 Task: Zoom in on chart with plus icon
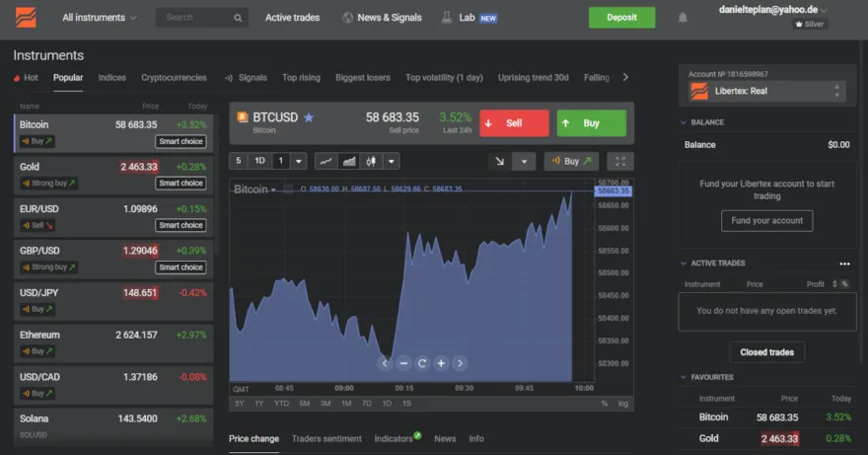(441, 363)
